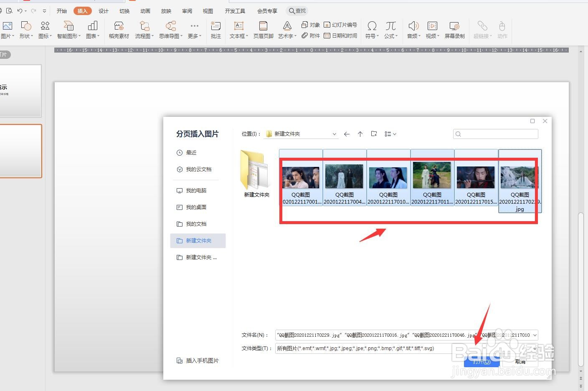
Task: Switch to the Home (开始) tab
Action: click(x=62, y=11)
